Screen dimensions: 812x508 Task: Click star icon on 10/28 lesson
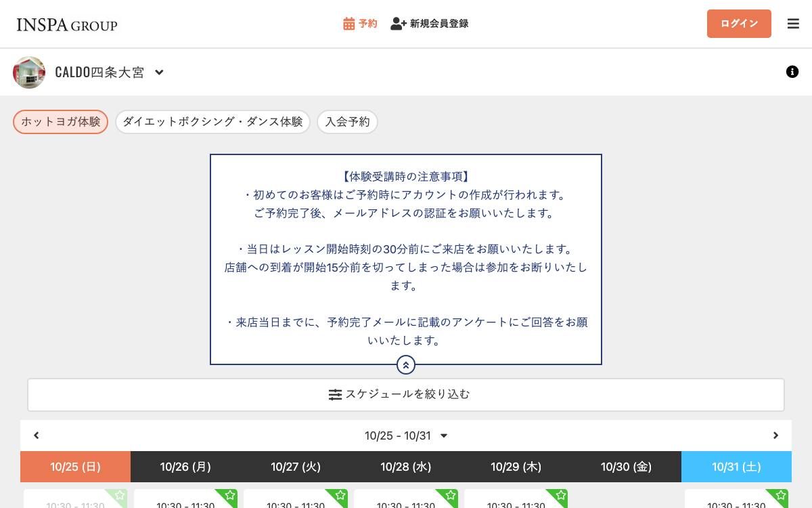451,496
